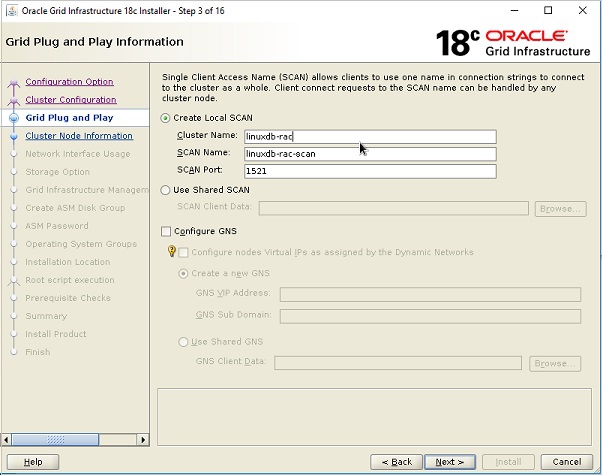Image resolution: width=602 pixels, height=475 pixels.
Task: Click the SCAN Client Data field
Action: 394,209
